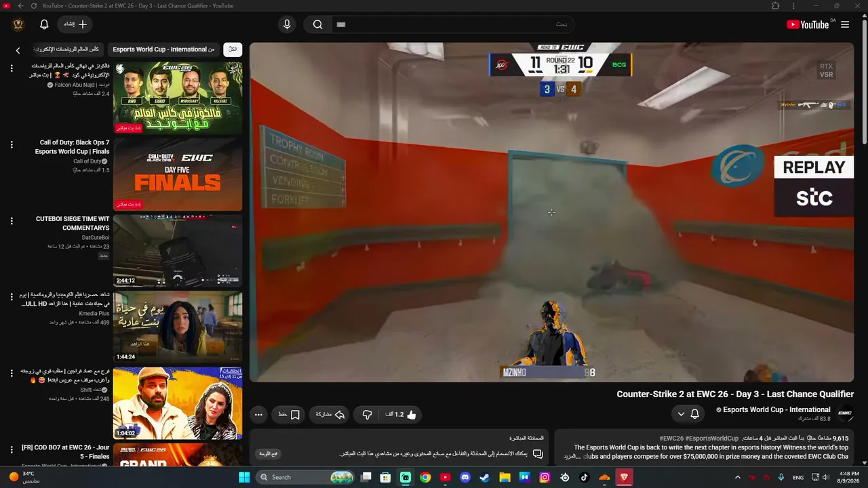The width and height of the screenshot is (868, 488).
Task: Open browser extensions puzzle icon
Action: 776,6
